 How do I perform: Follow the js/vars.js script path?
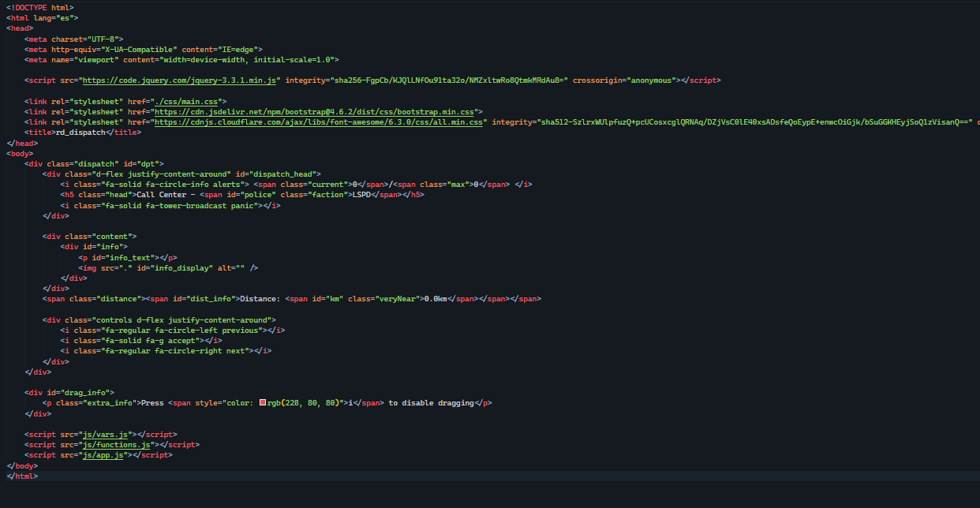95,434
